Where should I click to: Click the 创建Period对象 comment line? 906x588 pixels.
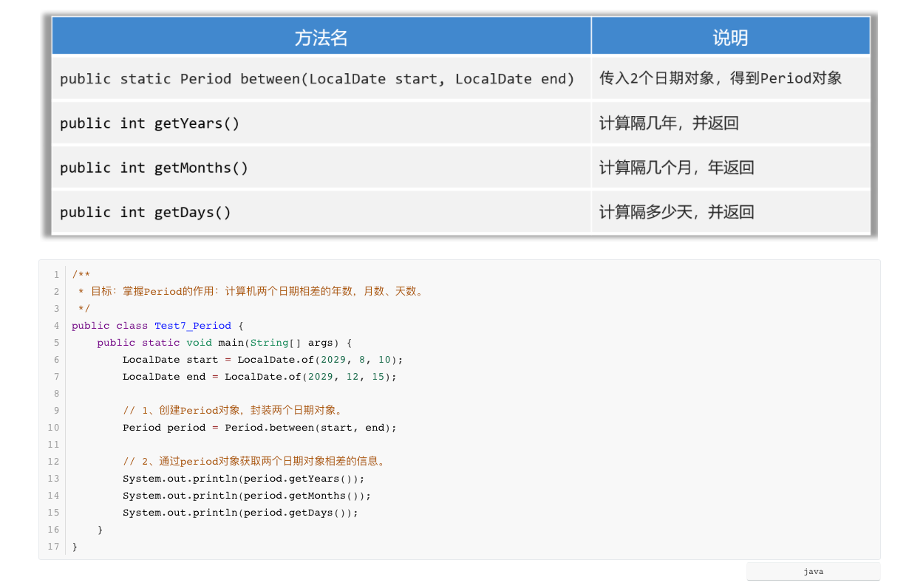(233, 411)
